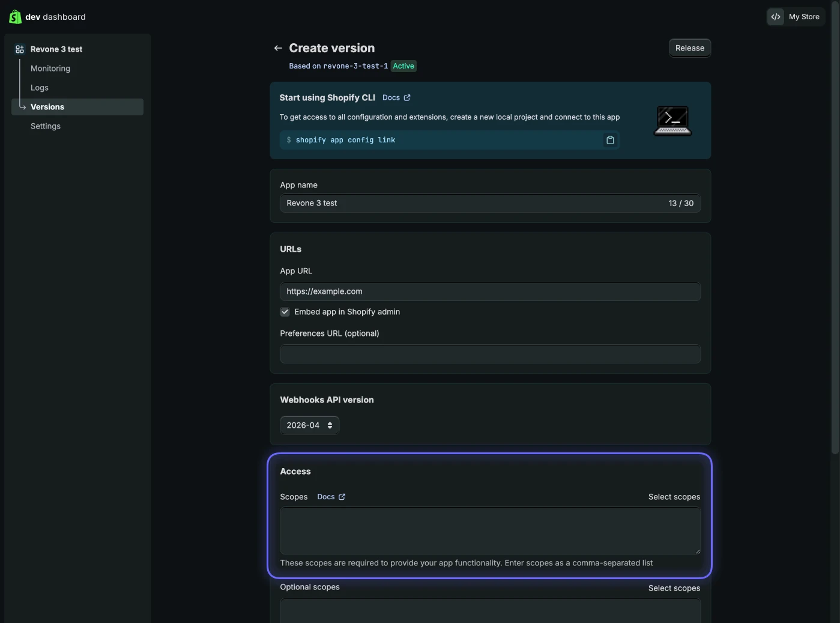The image size is (840, 623).
Task: Click the dev dashboard title
Action: (x=55, y=17)
